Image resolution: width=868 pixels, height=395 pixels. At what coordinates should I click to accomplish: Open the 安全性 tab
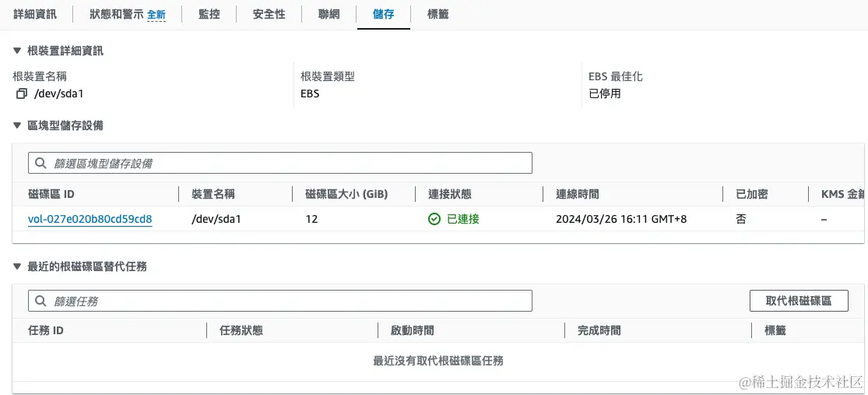point(269,14)
